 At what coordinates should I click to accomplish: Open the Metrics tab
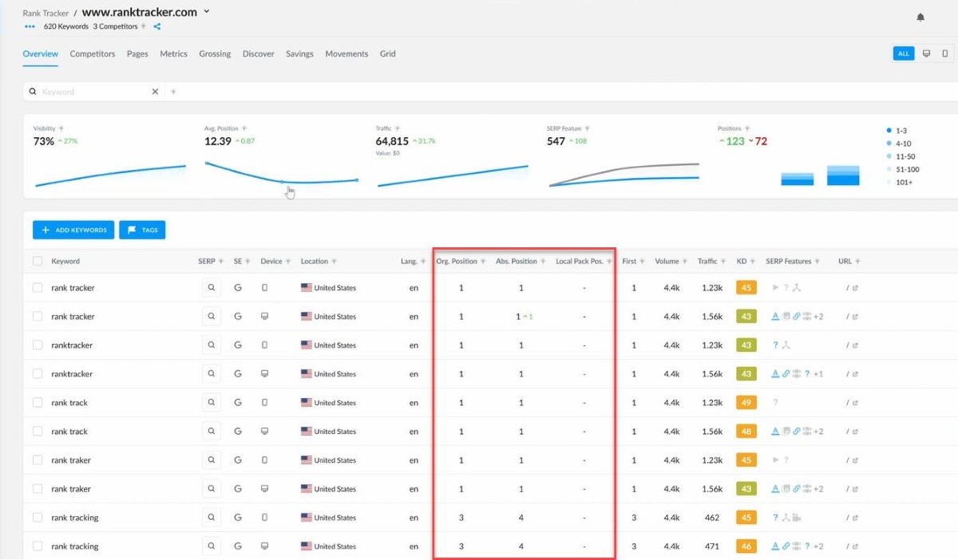coord(173,53)
